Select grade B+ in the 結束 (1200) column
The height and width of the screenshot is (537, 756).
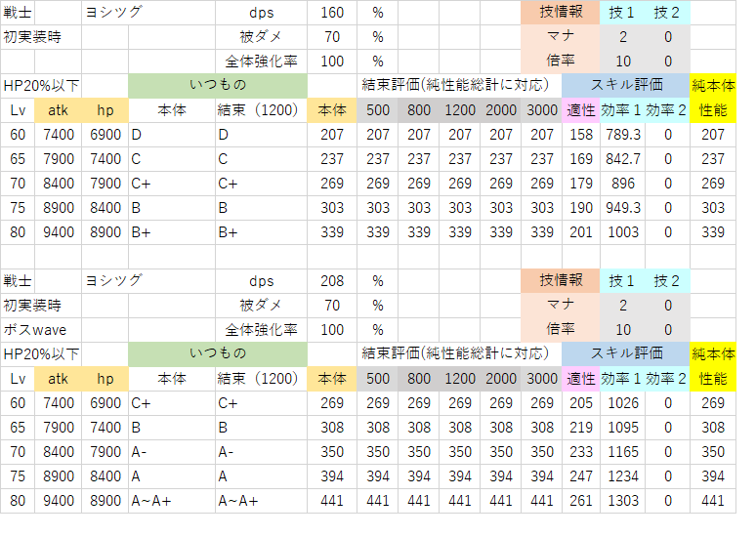[261, 232]
